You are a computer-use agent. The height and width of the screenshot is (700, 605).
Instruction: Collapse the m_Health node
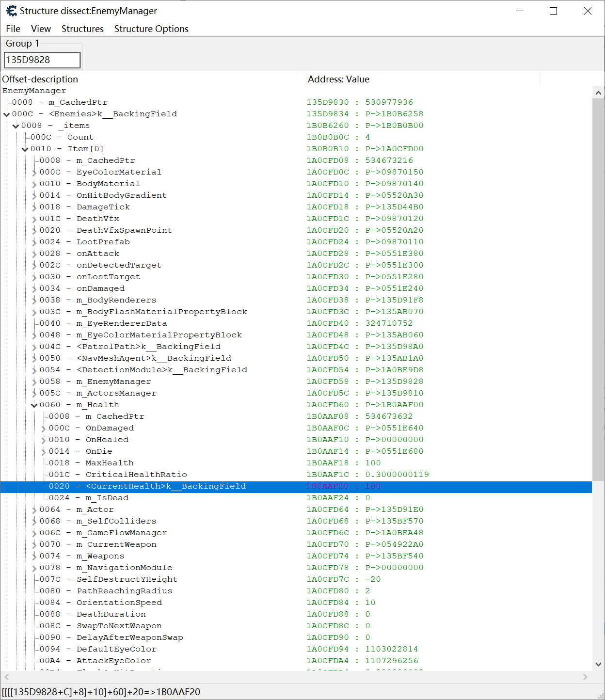click(34, 405)
